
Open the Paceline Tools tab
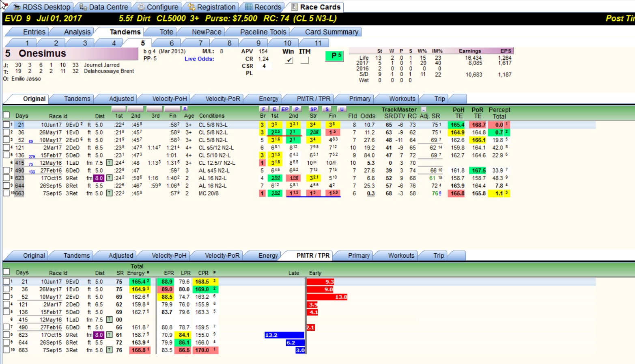(263, 32)
